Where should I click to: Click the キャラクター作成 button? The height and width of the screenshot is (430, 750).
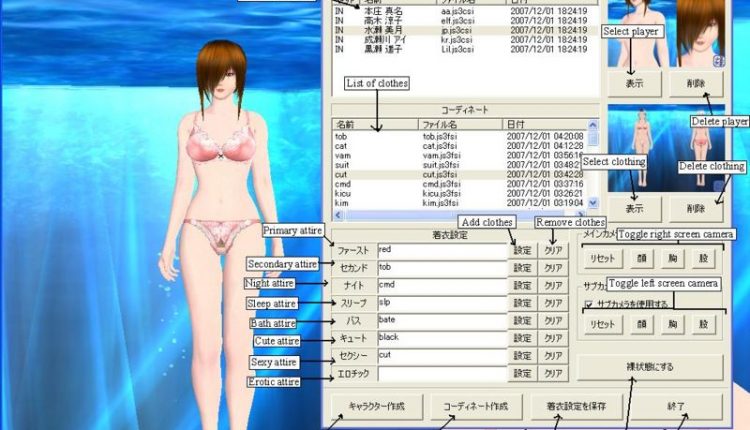click(376, 407)
